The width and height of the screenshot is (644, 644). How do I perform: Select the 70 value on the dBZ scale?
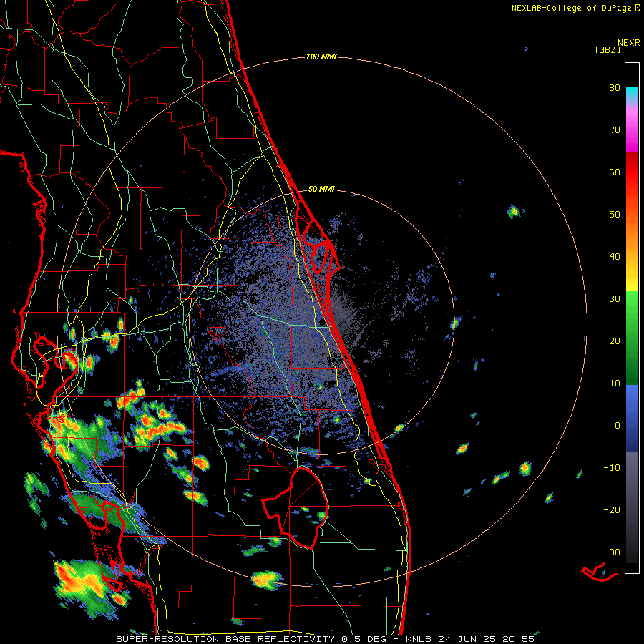(615, 130)
